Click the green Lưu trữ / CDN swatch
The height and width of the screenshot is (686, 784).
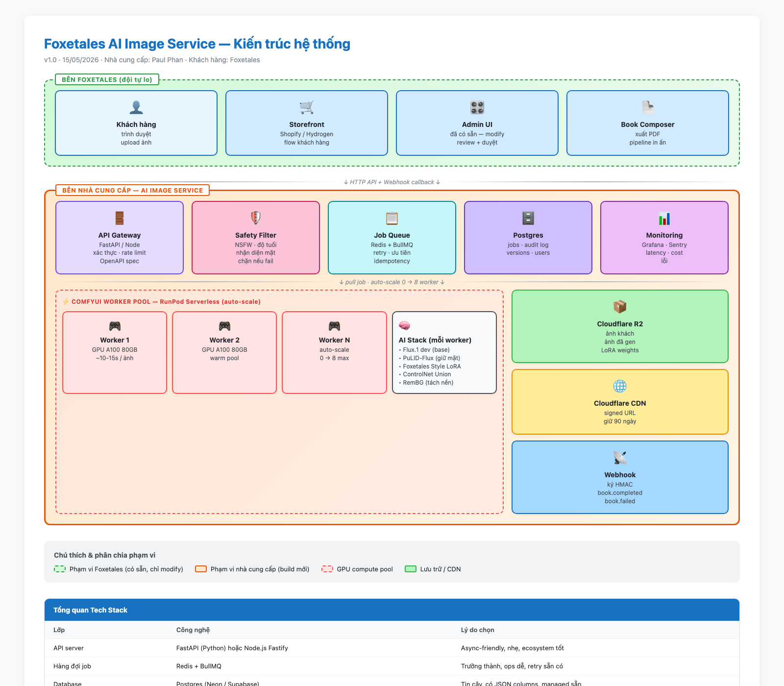pos(411,569)
